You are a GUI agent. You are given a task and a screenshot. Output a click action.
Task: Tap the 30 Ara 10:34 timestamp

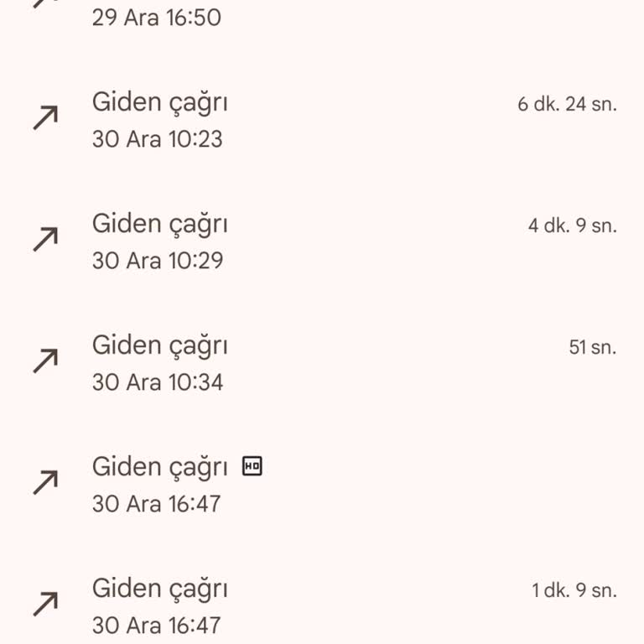(157, 382)
